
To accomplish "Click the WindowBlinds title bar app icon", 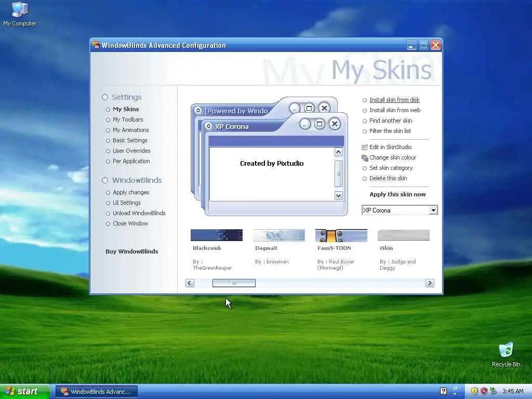I will (96, 45).
